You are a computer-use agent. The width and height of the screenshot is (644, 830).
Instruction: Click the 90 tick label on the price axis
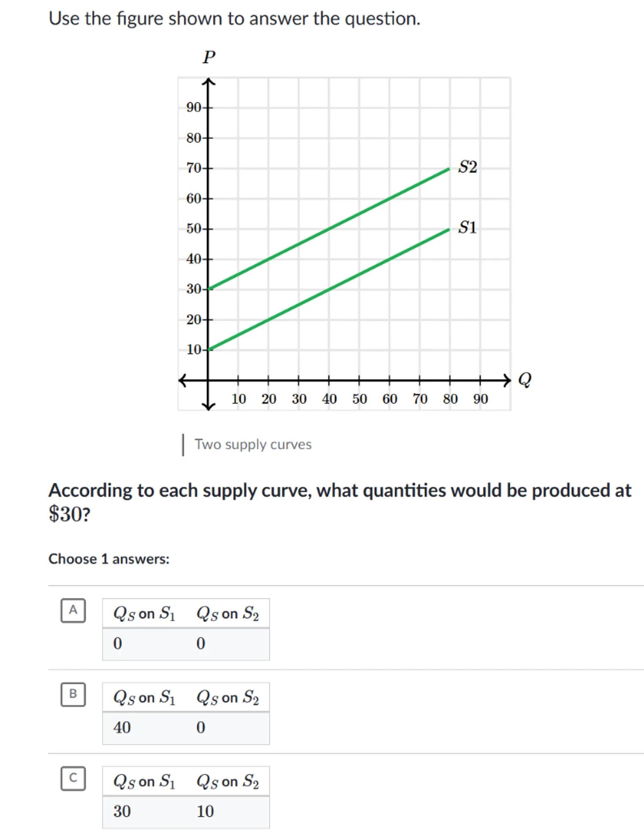(x=193, y=107)
